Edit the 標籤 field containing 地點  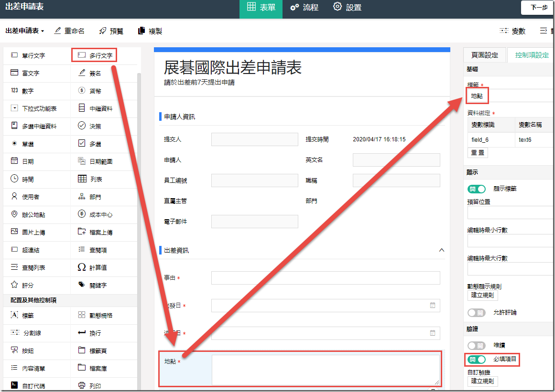511,96
